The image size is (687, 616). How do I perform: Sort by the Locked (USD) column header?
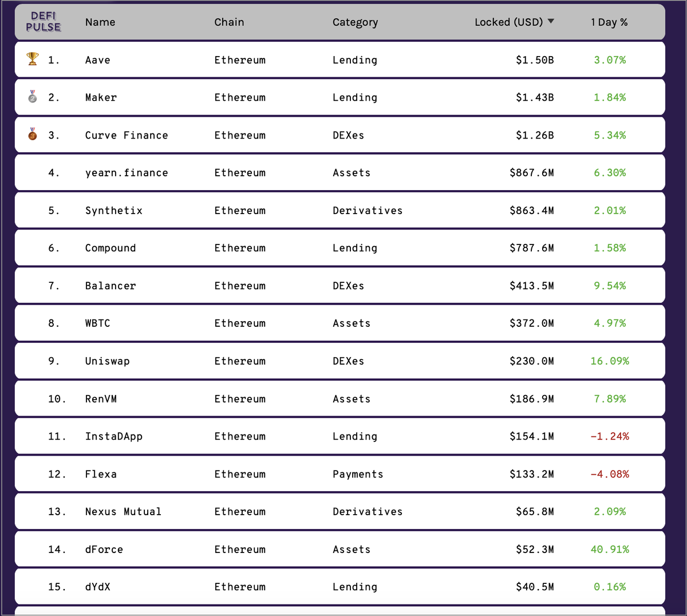(508, 22)
